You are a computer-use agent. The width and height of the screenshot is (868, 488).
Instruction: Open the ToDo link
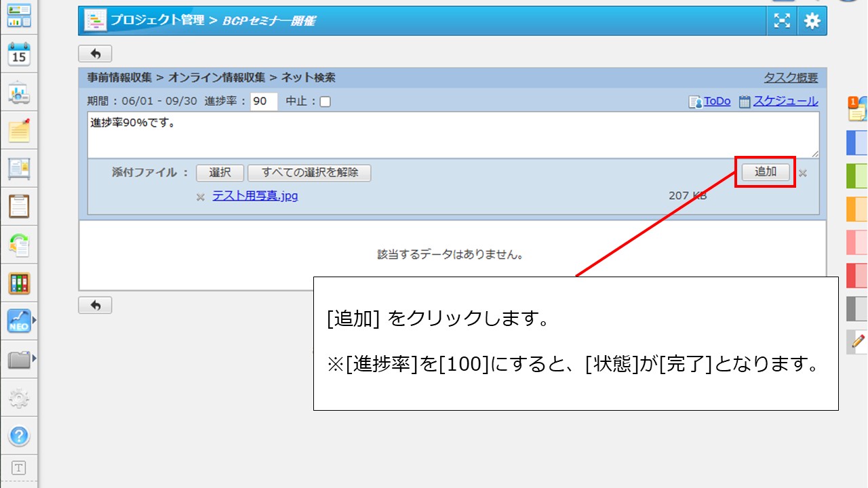tap(717, 101)
